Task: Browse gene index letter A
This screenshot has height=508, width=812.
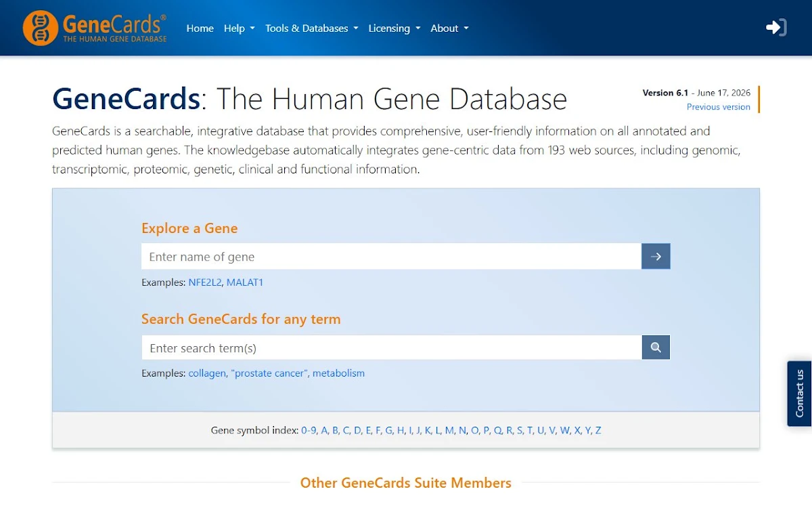Action: coord(325,430)
